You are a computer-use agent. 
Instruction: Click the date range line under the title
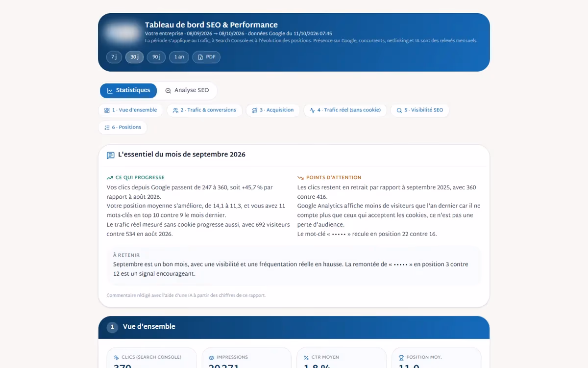point(239,34)
